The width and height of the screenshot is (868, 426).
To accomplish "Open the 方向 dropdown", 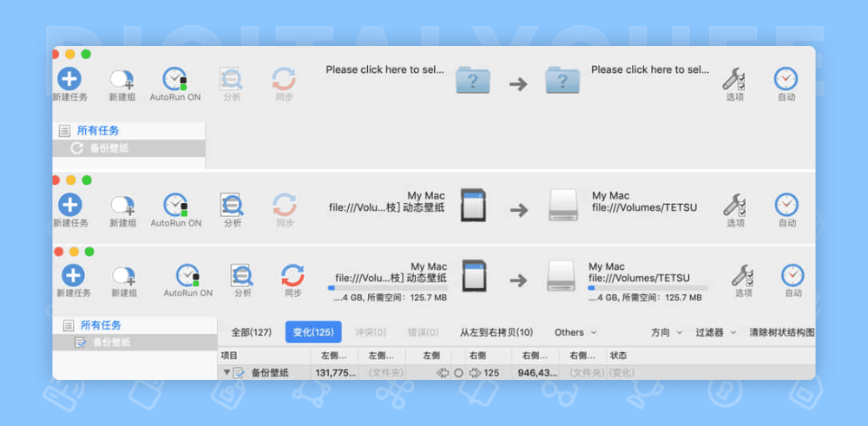I will click(x=667, y=332).
